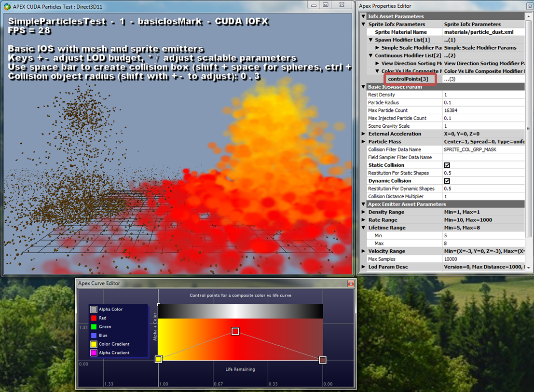Screen dimensions: 534x392
Task: Edit the Lifetime Range Max value 8
Action: tap(484, 243)
